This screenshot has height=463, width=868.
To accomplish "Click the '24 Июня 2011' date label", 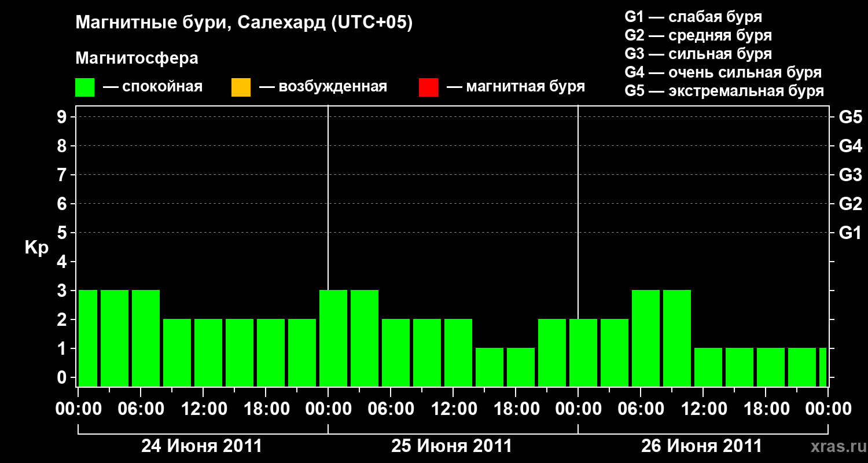I will pyautogui.click(x=202, y=446).
